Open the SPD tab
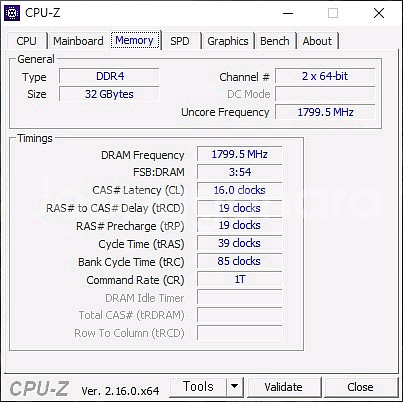Viewport: 406px width, 406px height. pos(180,41)
